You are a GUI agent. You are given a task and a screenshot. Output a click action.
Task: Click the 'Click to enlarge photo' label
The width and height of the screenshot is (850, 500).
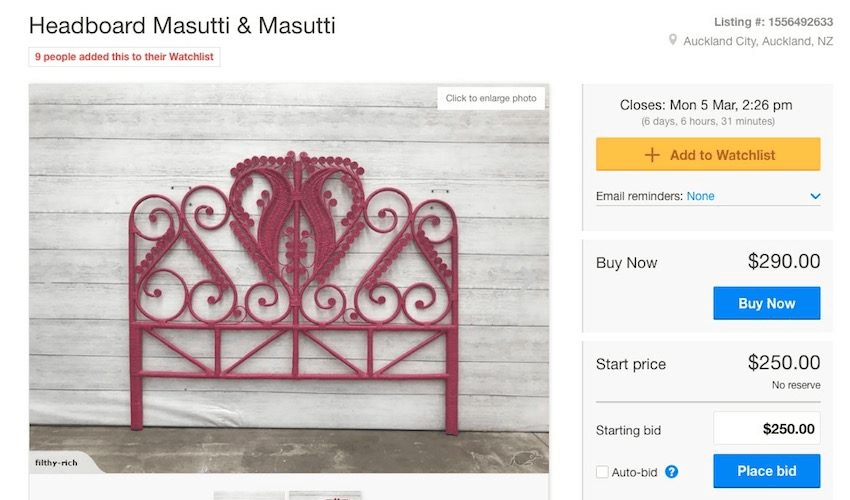491,98
